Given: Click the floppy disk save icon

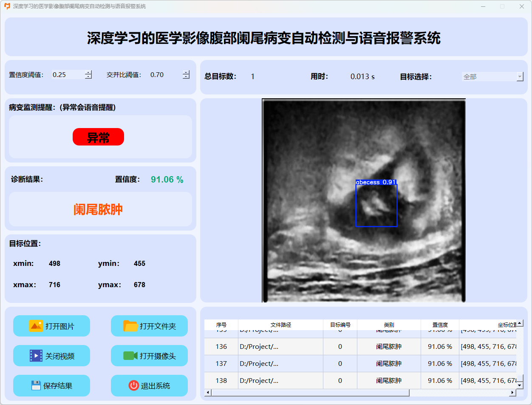Looking at the screenshot, I should coord(36,385).
